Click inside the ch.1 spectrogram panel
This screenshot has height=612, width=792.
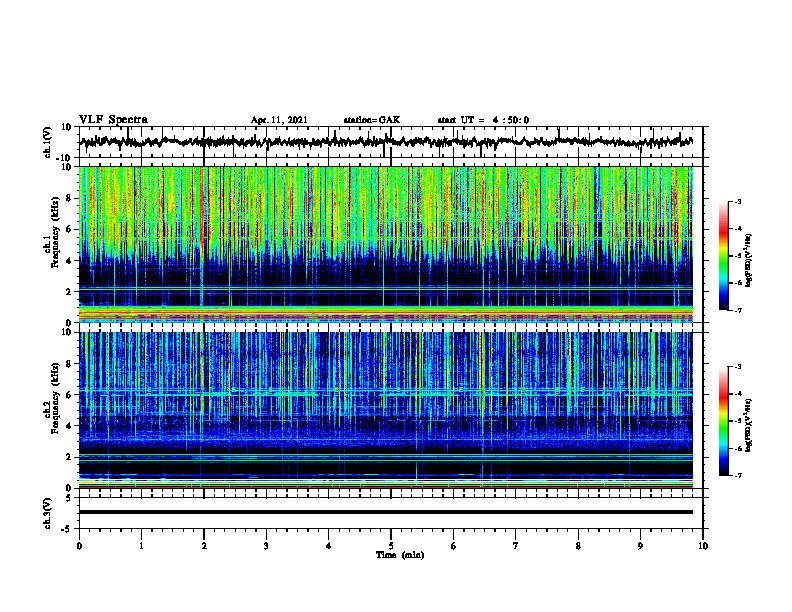click(386, 244)
